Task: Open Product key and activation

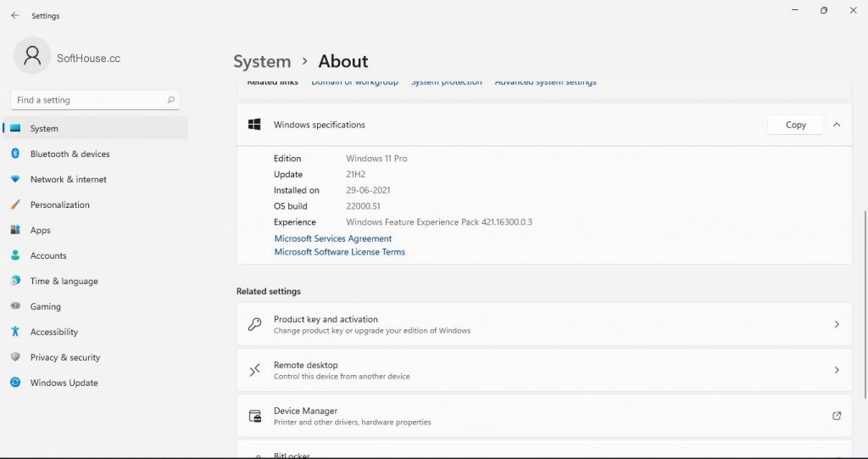Action: point(544,324)
